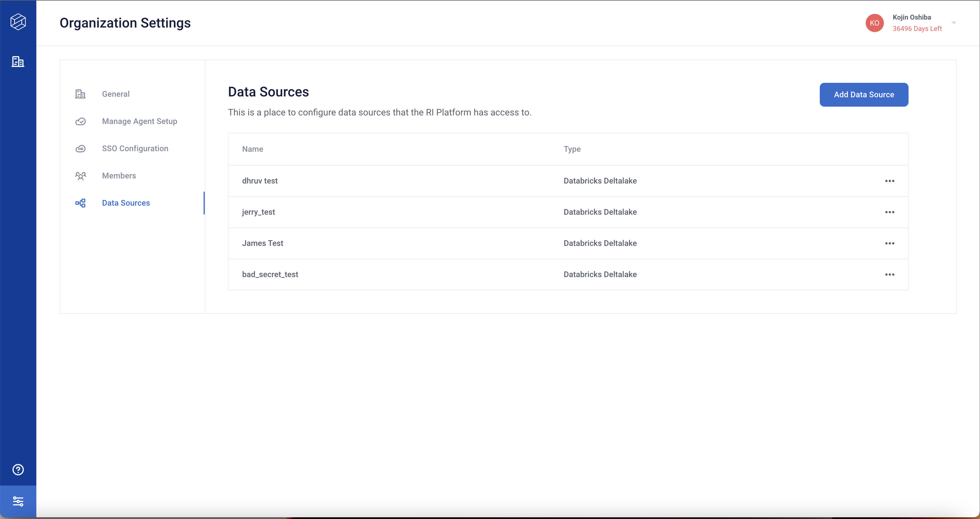This screenshot has height=519, width=980.
Task: Select the dhruv test data source name
Action: [x=260, y=181]
